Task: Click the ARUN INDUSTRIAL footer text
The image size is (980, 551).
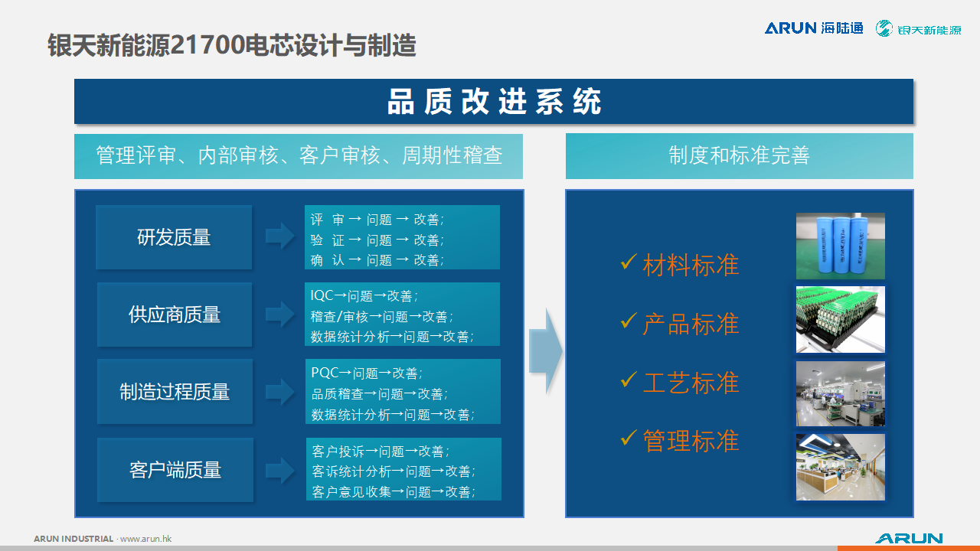Action: [x=73, y=539]
